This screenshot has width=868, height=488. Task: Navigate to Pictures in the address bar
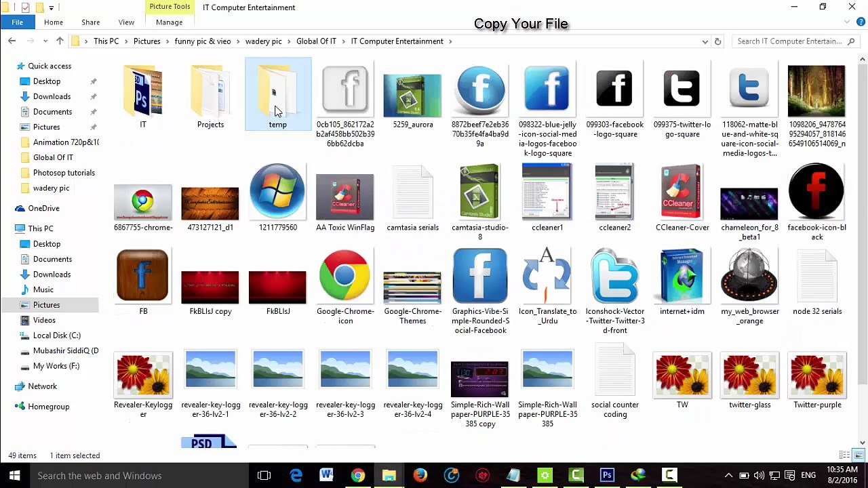pos(147,41)
